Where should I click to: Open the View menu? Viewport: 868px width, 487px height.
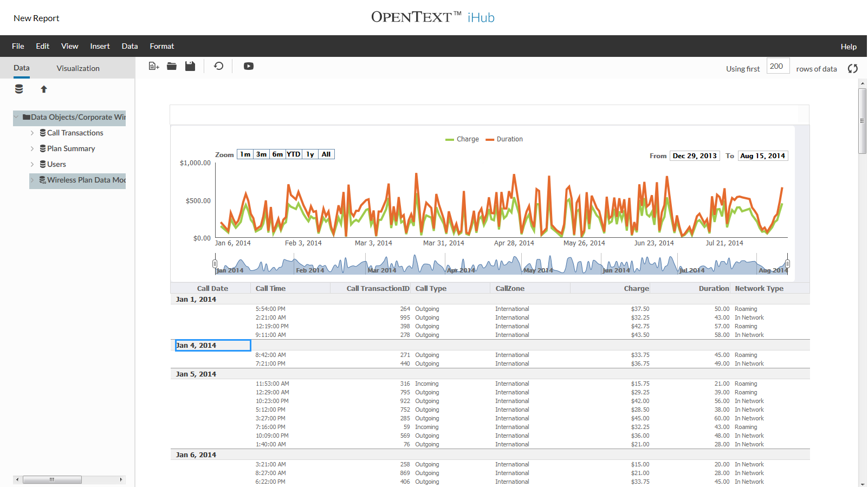click(x=70, y=46)
